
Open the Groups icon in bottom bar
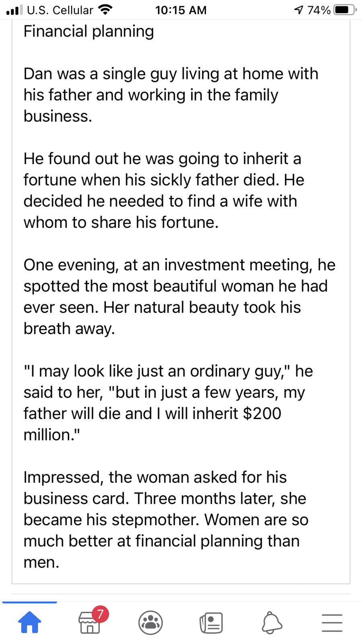(x=150, y=622)
